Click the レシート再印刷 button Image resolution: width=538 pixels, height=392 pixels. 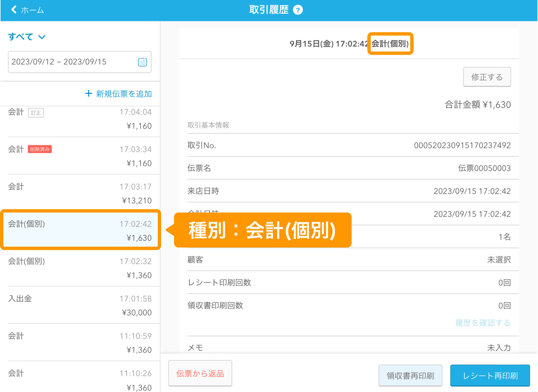point(490,375)
